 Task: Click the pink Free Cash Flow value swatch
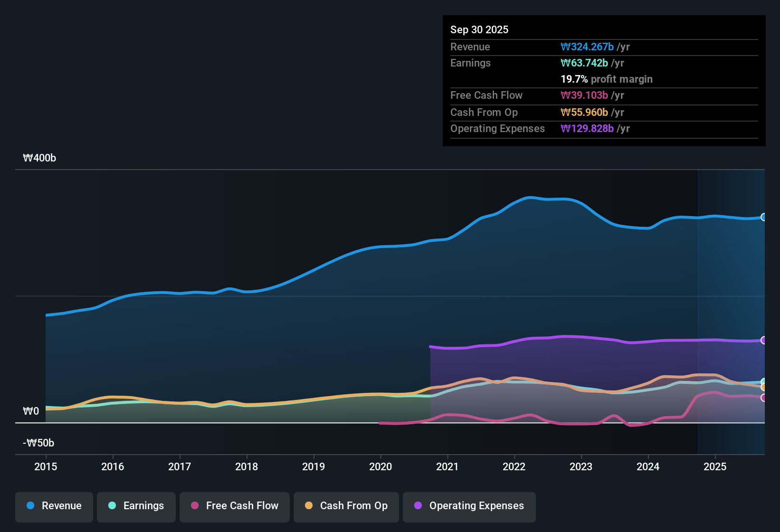[584, 95]
